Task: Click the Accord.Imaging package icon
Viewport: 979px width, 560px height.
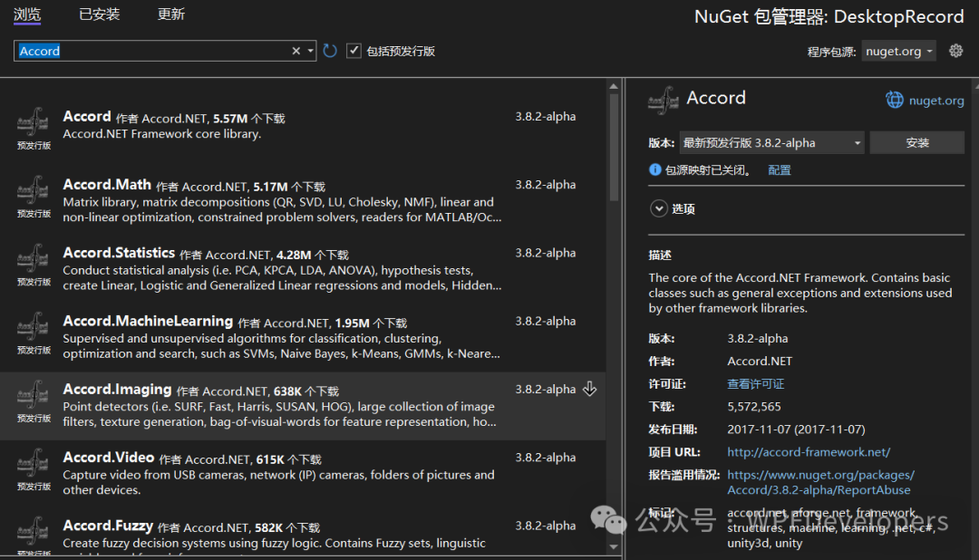Action: pos(34,394)
